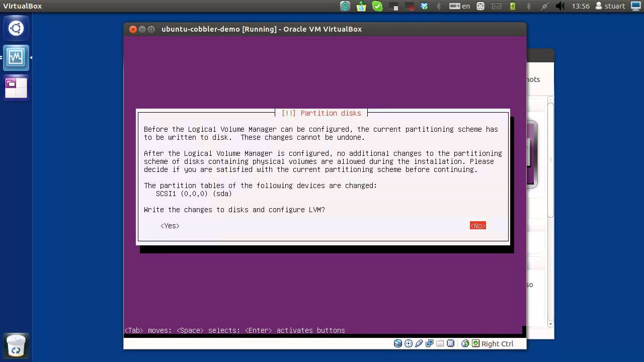644x362 pixels.
Task: Click the teal circular tray indicator
Action: (x=345, y=6)
